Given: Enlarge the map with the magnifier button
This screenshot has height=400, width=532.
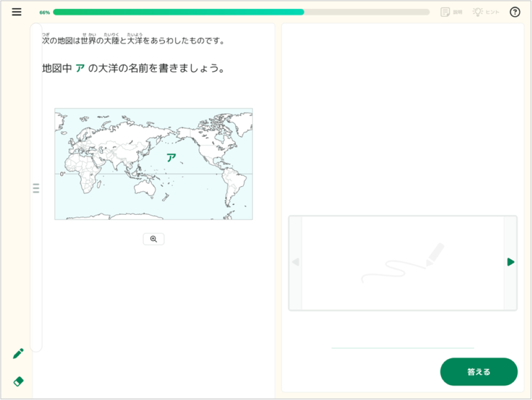Looking at the screenshot, I should [x=154, y=239].
